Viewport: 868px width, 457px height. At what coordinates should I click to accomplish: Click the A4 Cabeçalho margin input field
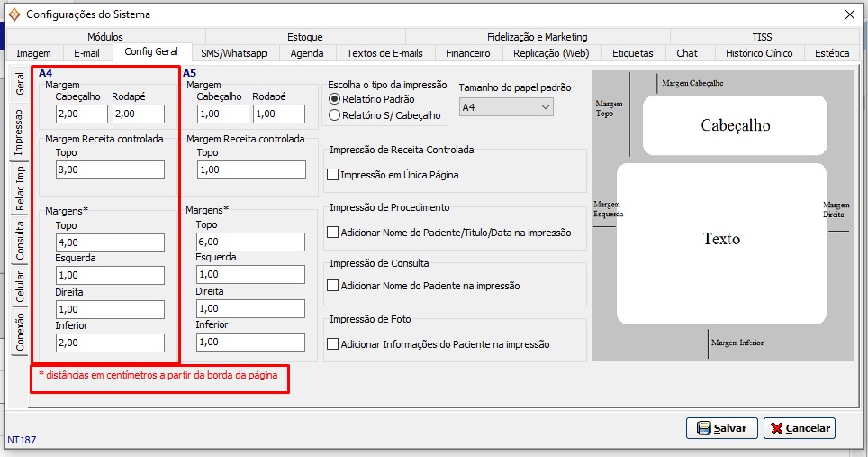(x=80, y=114)
